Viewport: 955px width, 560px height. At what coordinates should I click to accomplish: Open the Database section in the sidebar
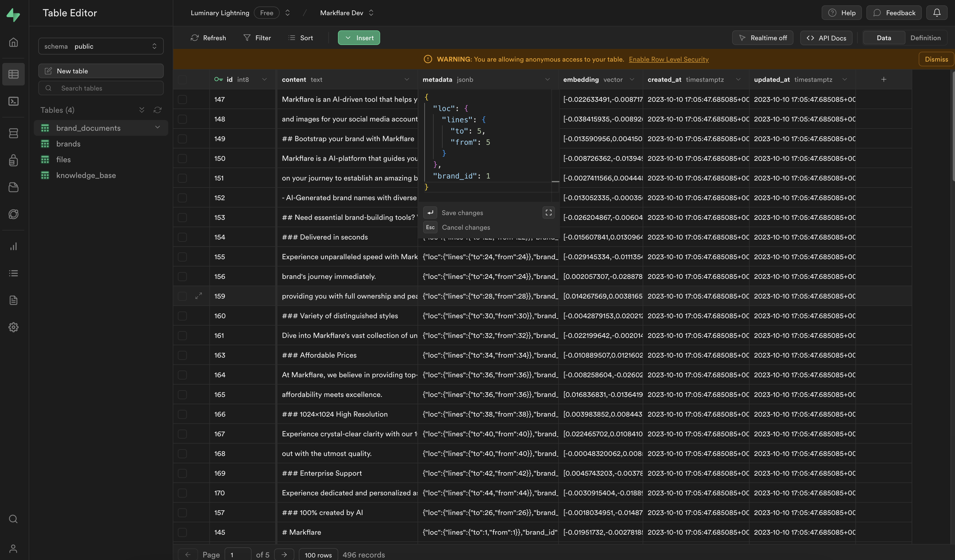(14, 133)
